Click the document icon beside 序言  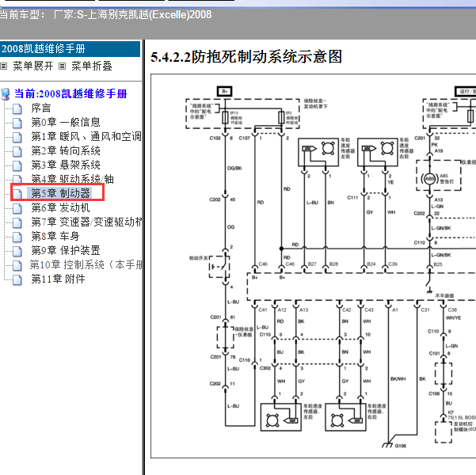(17, 108)
